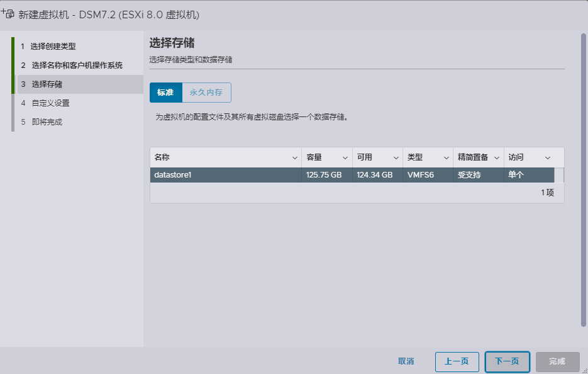This screenshot has height=374, width=588.
Task: Click the 类型 column header label
Action: tap(415, 157)
